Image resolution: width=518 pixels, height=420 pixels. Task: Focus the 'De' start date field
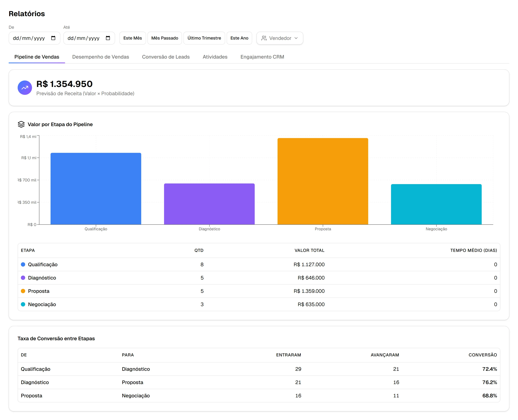pos(34,38)
